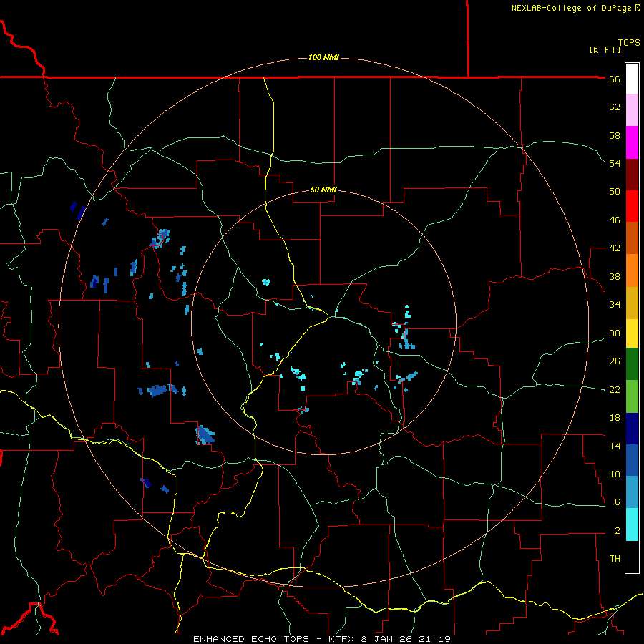Screen dimensions: 644x644
Task: Click the legend value "62"
Action: pyautogui.click(x=615, y=107)
